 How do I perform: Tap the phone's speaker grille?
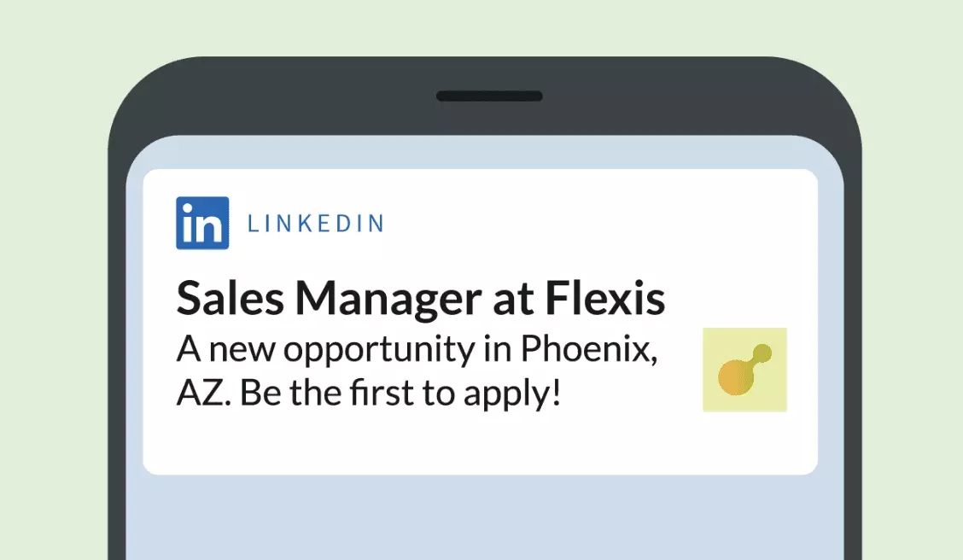(489, 96)
